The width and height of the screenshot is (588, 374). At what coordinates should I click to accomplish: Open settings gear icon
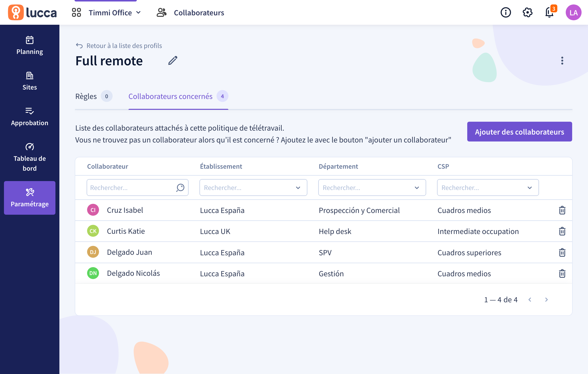(x=527, y=12)
